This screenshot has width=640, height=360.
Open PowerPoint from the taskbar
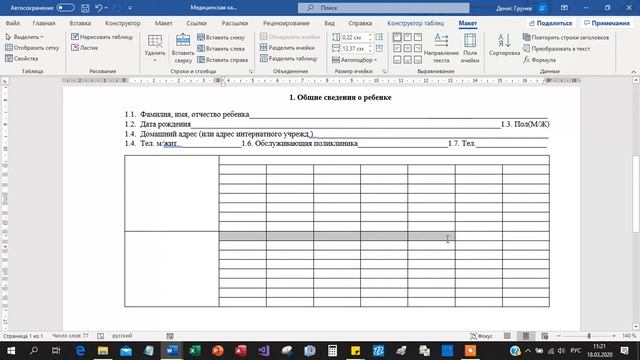(x=218, y=351)
